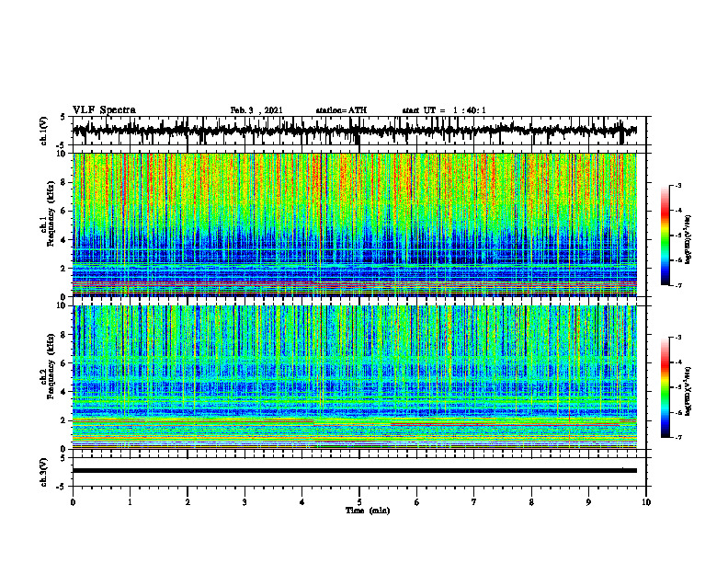Click time axis tick label "3"
Image resolution: width=728 pixels, height=563 pixels.
pyautogui.click(x=245, y=502)
